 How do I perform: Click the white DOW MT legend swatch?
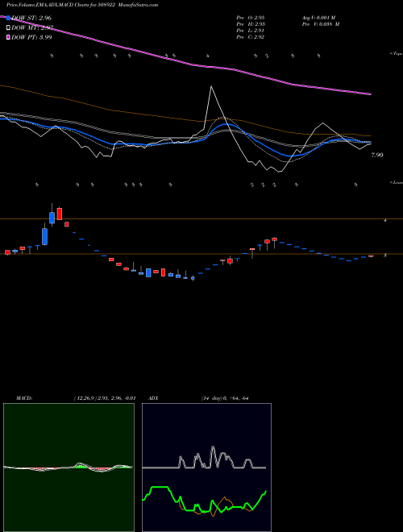[8, 28]
